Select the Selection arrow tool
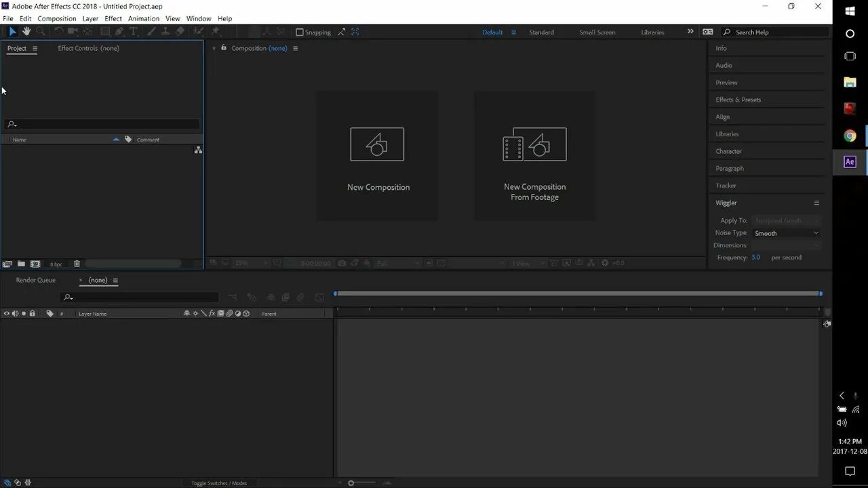 pos(12,31)
